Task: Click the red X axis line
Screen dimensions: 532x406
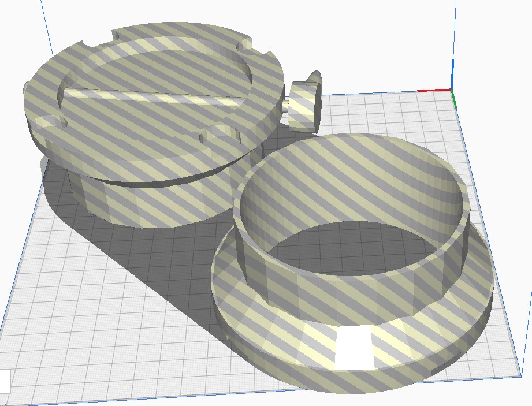Action: [x=433, y=90]
